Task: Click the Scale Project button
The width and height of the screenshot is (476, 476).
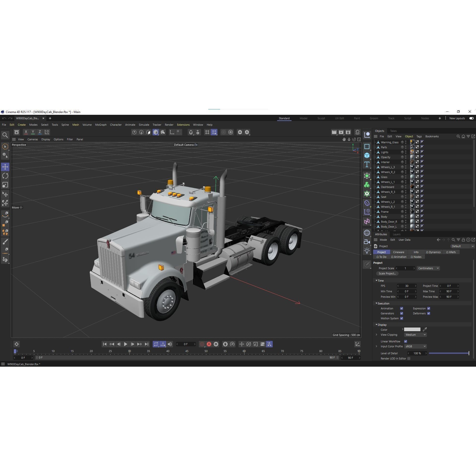Action: 387,273
